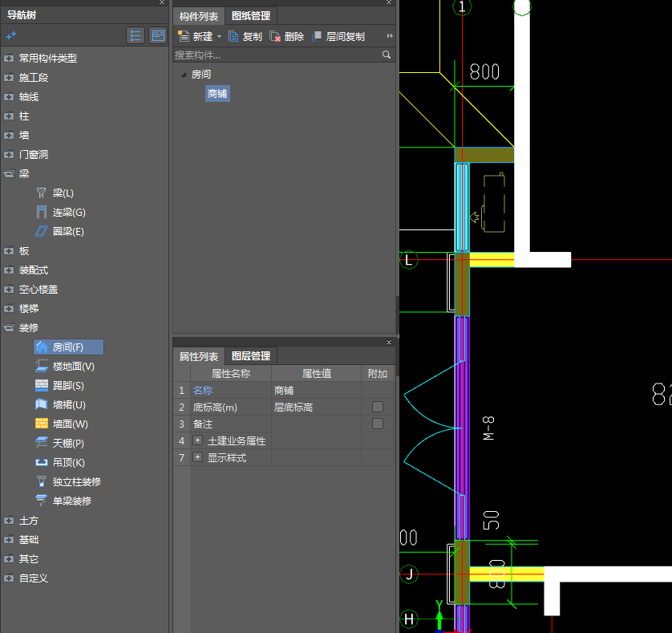Select the 梁(L) beam item
The height and width of the screenshot is (633, 672).
click(55, 193)
